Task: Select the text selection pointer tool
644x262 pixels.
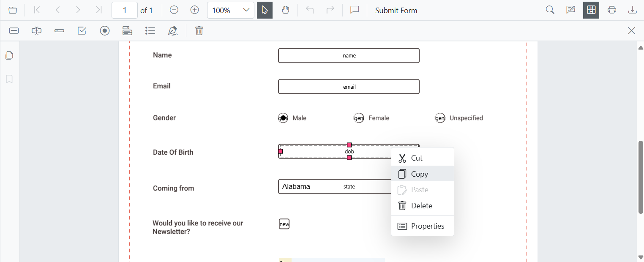Action: click(x=265, y=10)
